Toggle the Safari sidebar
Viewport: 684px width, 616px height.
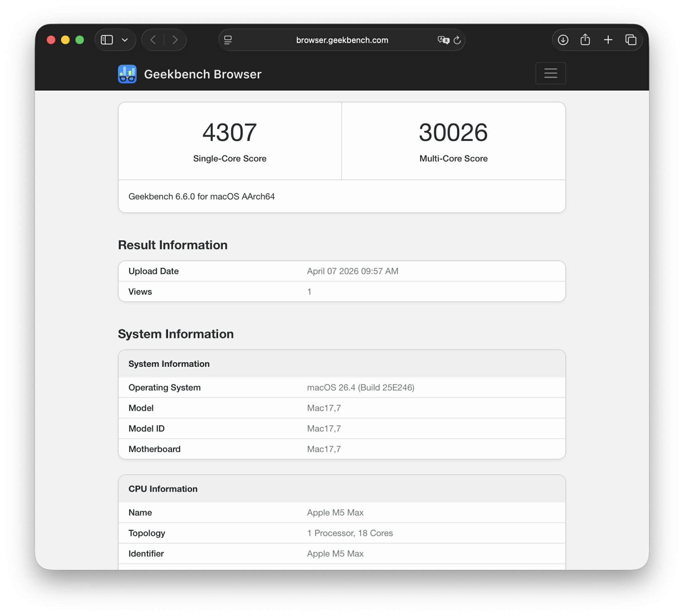click(107, 40)
